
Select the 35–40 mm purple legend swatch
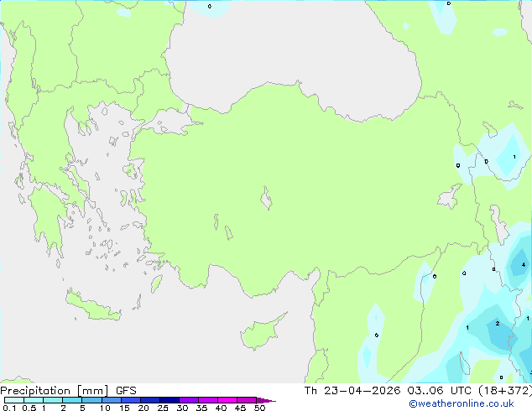click(x=207, y=400)
